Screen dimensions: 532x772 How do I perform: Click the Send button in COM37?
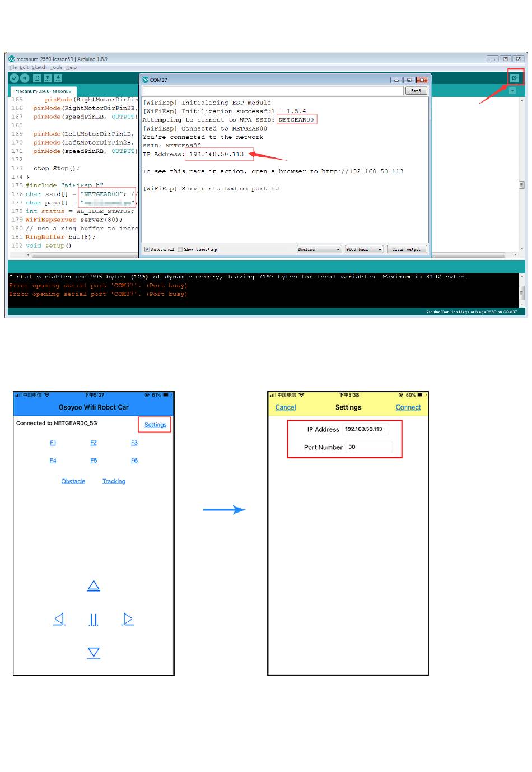pyautogui.click(x=416, y=90)
